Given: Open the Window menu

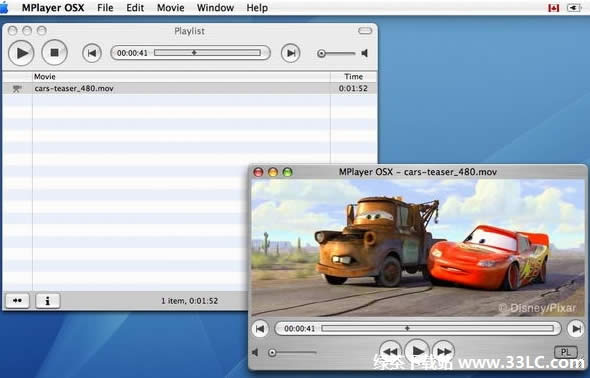Looking at the screenshot, I should click(x=215, y=8).
